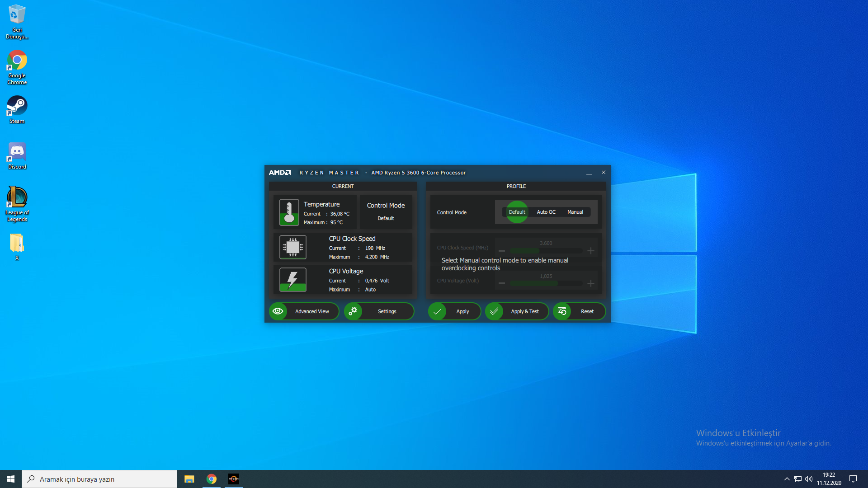Open Chrome from the taskbar
868x488 pixels.
pyautogui.click(x=212, y=479)
